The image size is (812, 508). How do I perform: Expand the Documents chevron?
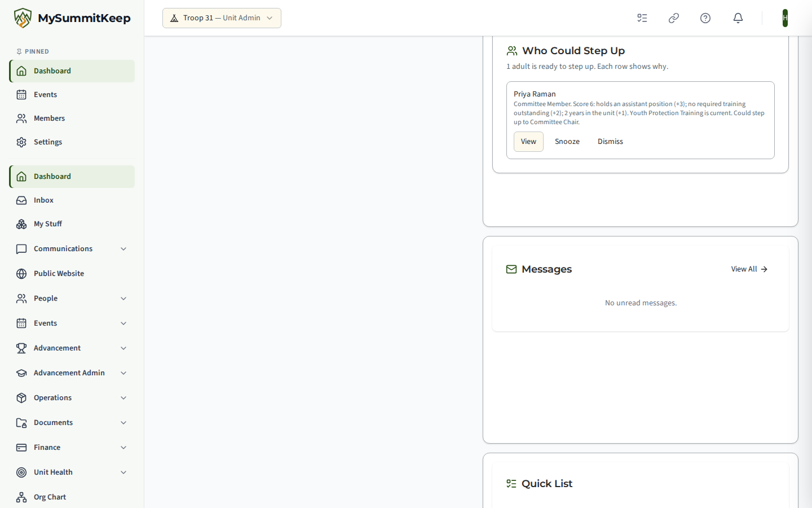[123, 423]
